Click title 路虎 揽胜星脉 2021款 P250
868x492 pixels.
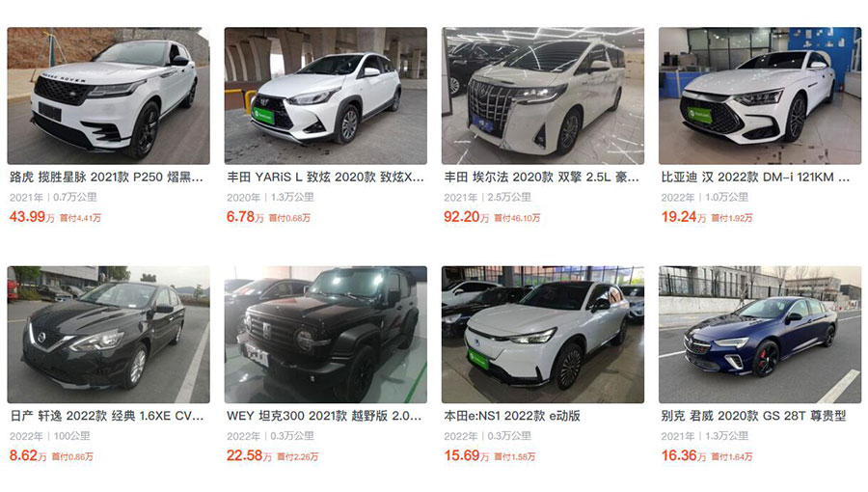click(106, 178)
